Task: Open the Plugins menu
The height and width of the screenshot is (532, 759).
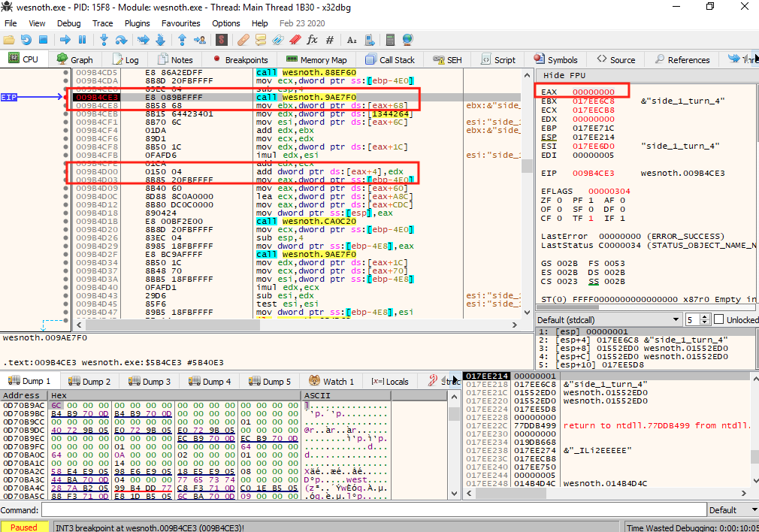Action: click(x=137, y=23)
